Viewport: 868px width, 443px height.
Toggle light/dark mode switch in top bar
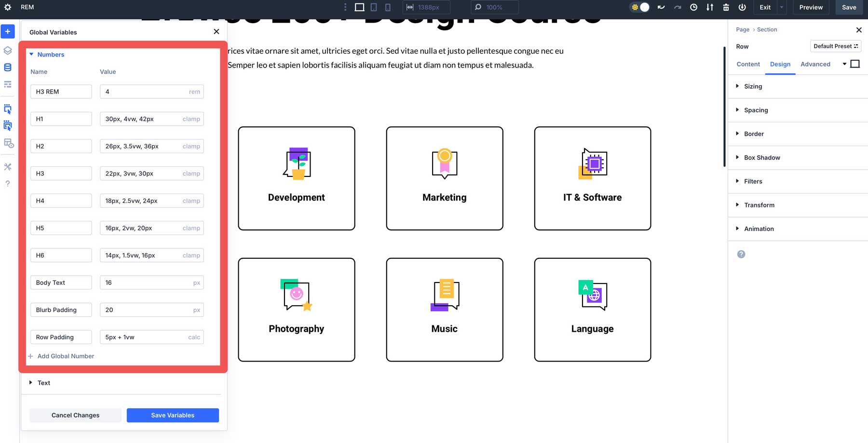click(639, 7)
